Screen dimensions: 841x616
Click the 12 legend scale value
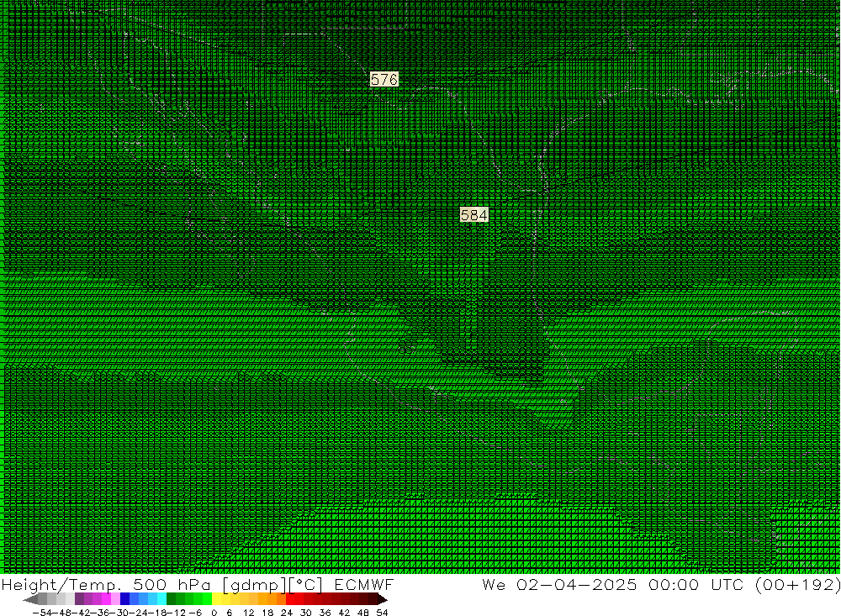click(248, 613)
